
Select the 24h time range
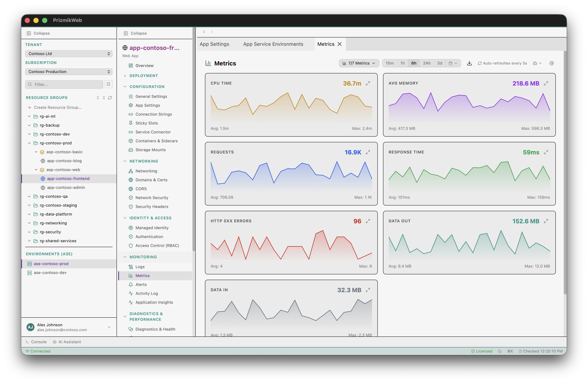[x=427, y=63]
